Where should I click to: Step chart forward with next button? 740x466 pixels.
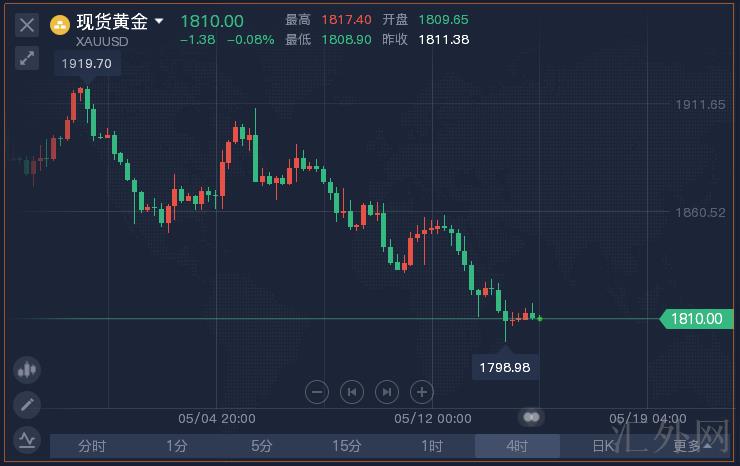coord(387,392)
